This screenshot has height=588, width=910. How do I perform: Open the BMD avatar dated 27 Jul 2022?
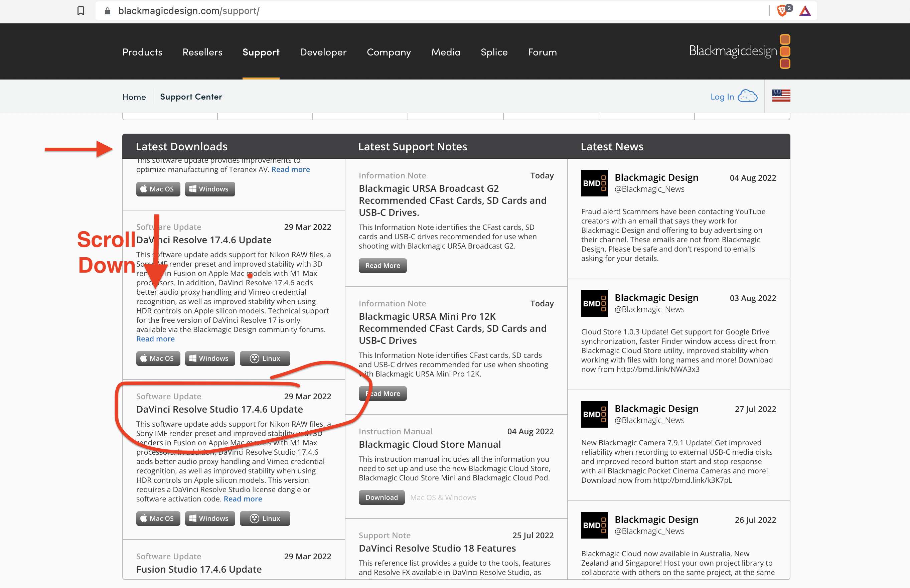(594, 414)
